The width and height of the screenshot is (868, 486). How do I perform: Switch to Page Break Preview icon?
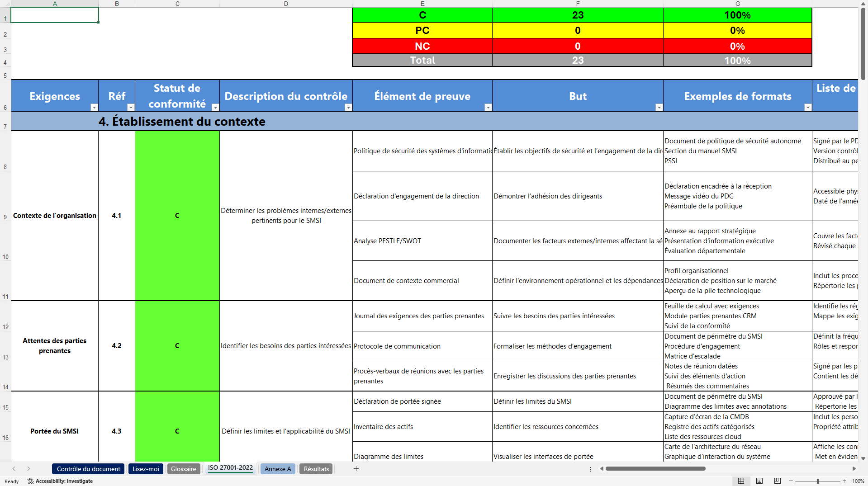click(x=778, y=481)
